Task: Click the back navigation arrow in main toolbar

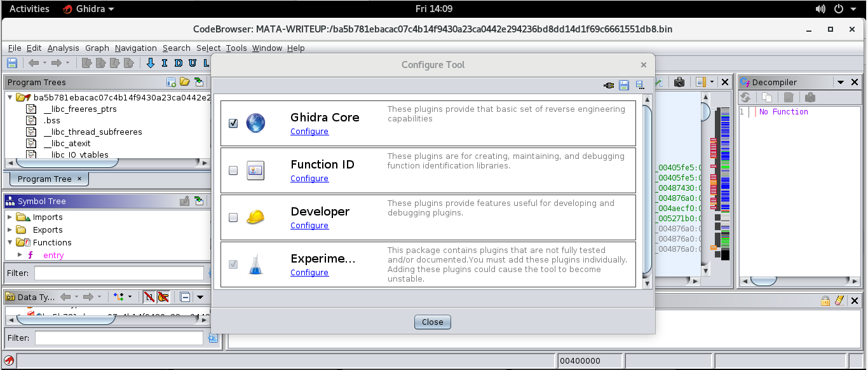Action: pos(34,63)
